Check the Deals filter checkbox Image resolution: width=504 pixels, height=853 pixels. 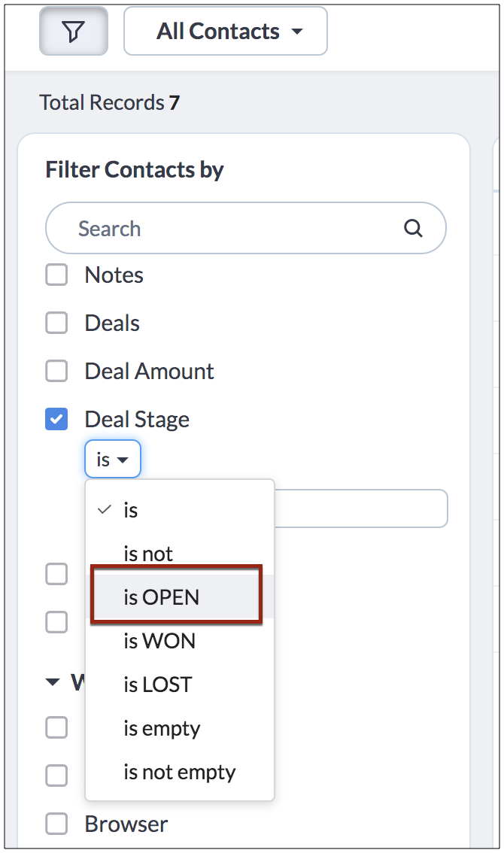coord(56,323)
